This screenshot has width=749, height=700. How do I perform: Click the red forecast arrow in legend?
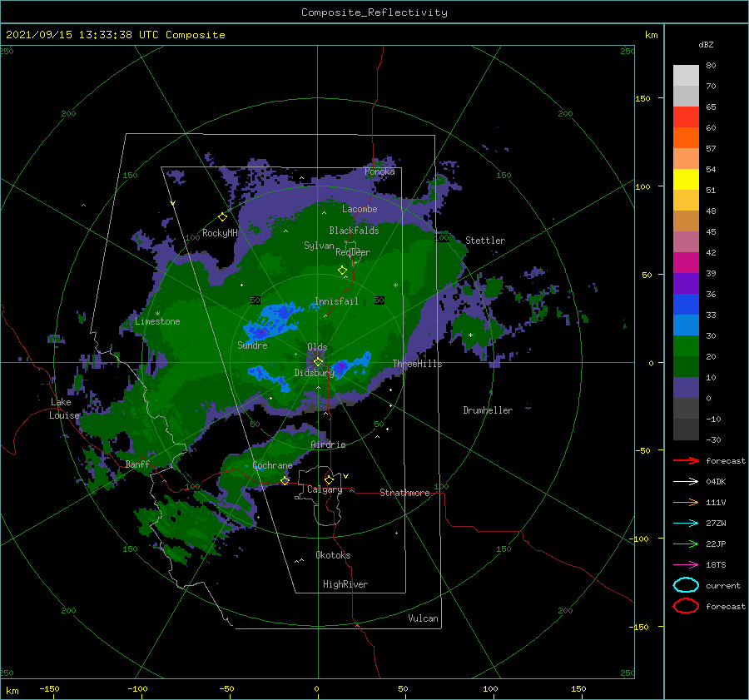(x=686, y=460)
